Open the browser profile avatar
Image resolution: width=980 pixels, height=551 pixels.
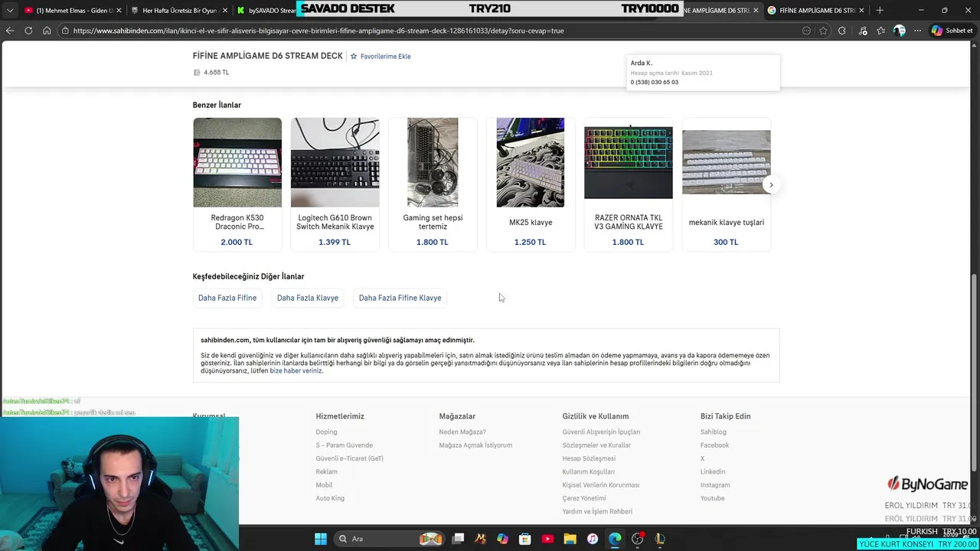[900, 31]
